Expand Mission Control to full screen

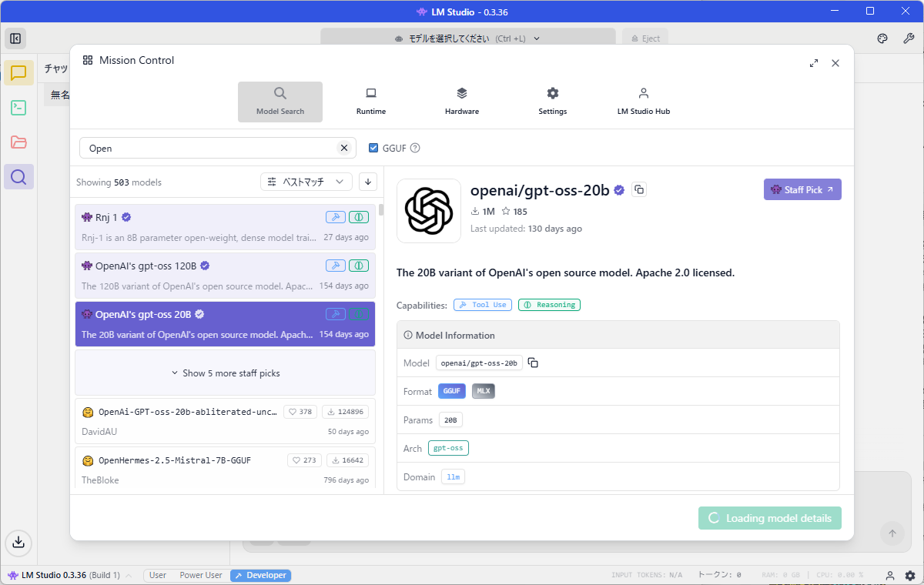coord(814,63)
